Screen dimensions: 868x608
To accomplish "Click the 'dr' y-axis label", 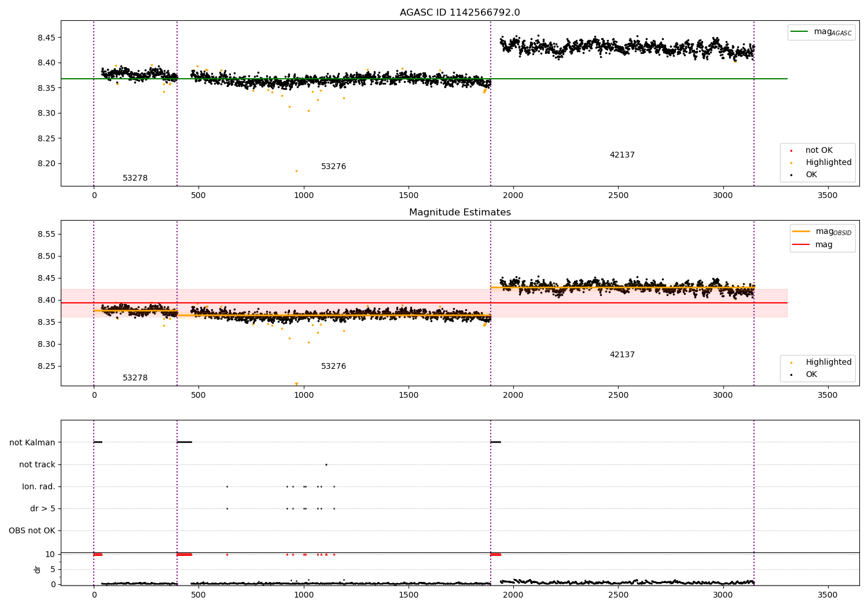I will coord(38,569).
